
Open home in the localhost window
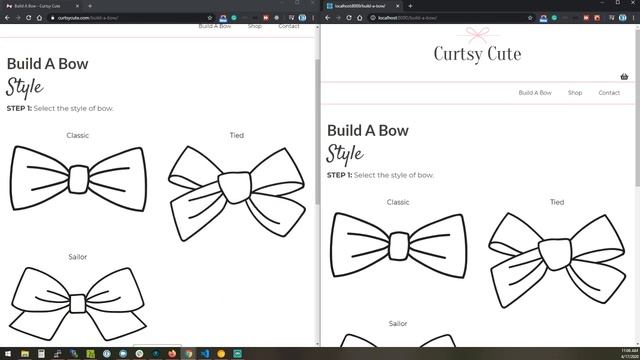click(x=360, y=18)
